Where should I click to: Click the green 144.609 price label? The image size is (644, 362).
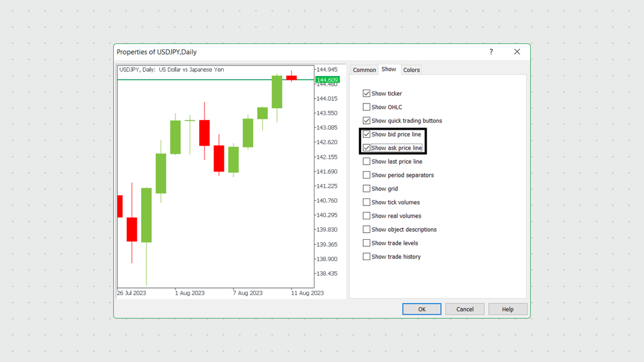(327, 80)
